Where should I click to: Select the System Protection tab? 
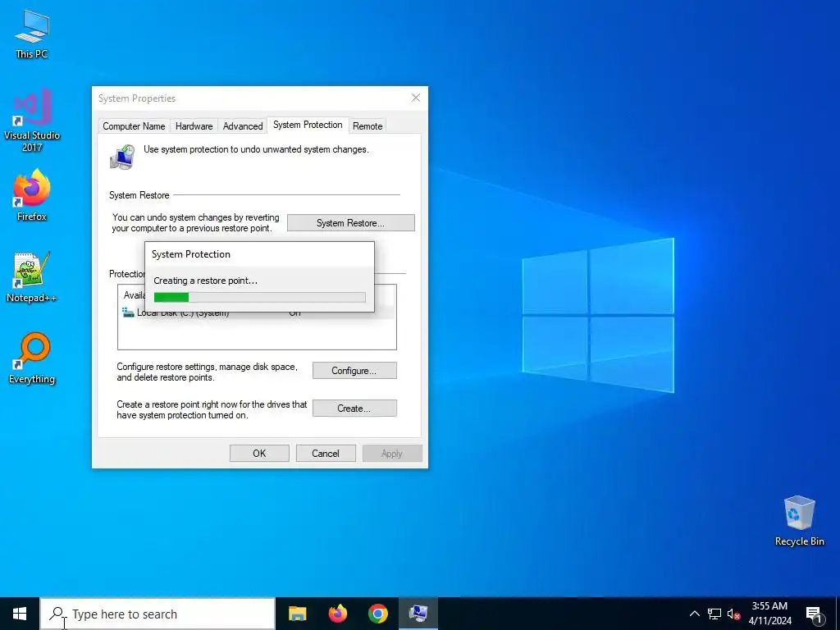308,125
